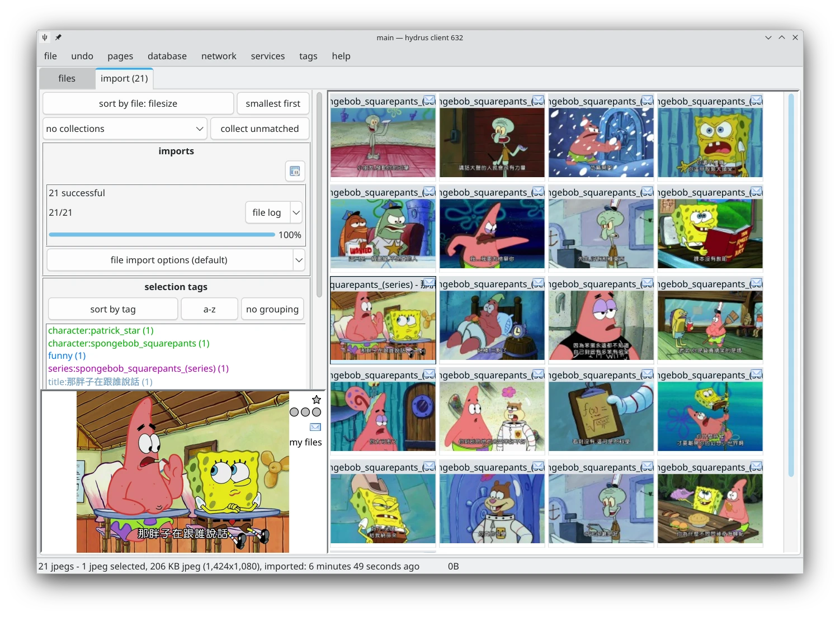840x617 pixels.
Task: Toggle a-z ordering for selection tags
Action: coord(209,308)
